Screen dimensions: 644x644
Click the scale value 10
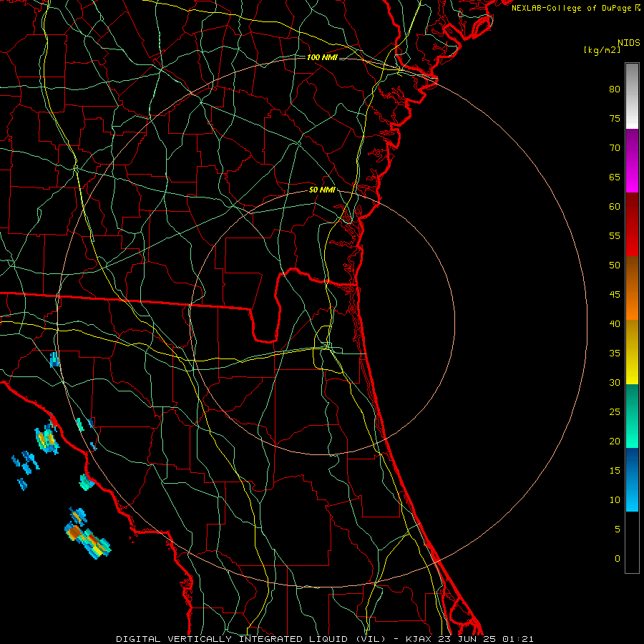point(615,500)
